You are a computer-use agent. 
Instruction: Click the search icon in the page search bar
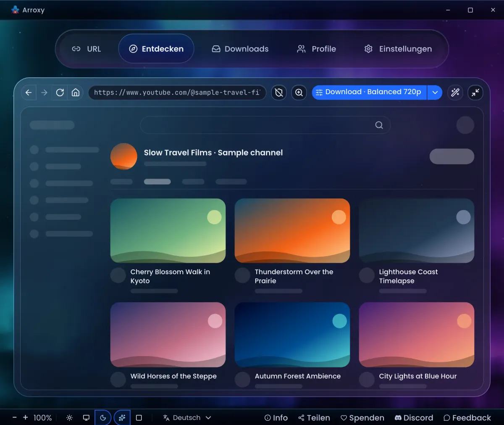(x=379, y=125)
